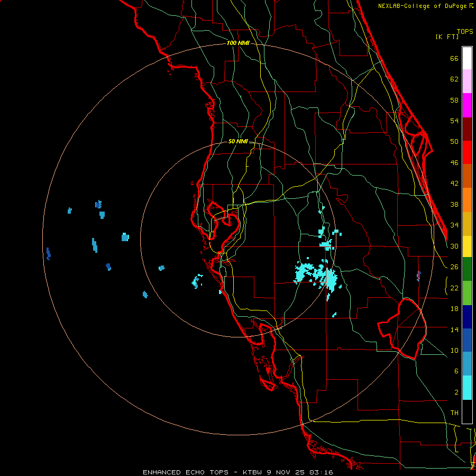Image resolution: width=476 pixels, height=476 pixels.
Task: Click the largest cyan echo cluster on the map
Action: click(317, 276)
